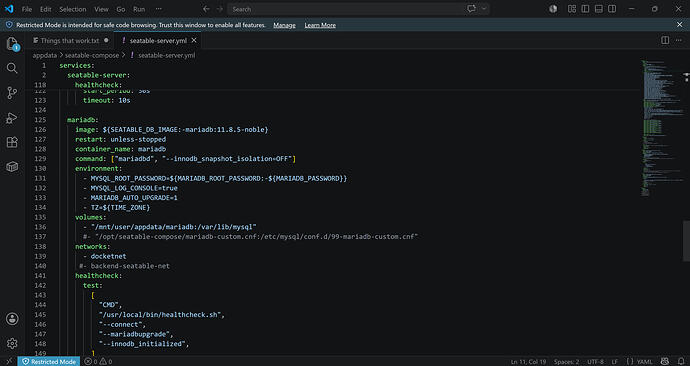
Task: Open the Search view in activity bar
Action: click(12, 68)
